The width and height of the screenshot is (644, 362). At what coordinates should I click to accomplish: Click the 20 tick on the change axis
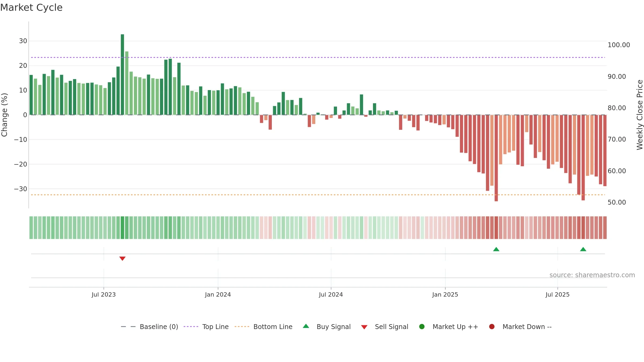pos(23,66)
